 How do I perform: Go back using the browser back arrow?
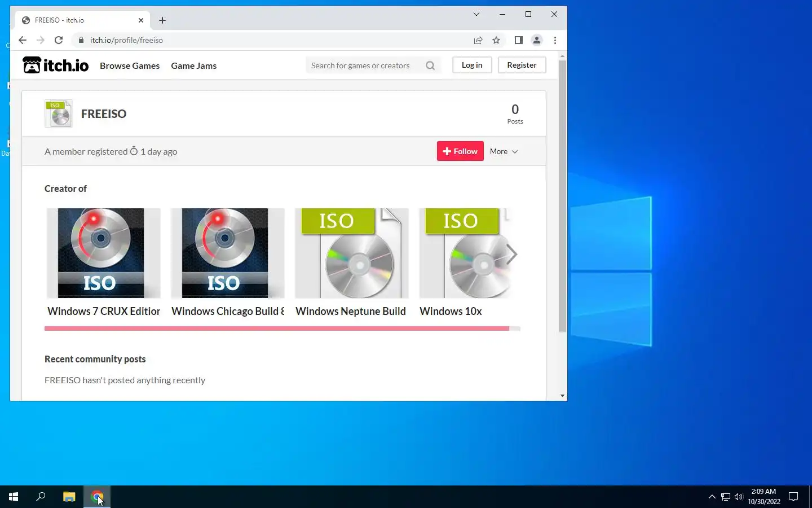tap(23, 40)
